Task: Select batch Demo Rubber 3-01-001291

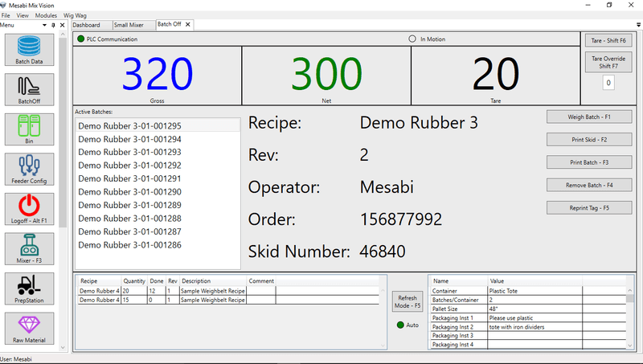Action: (x=158, y=178)
